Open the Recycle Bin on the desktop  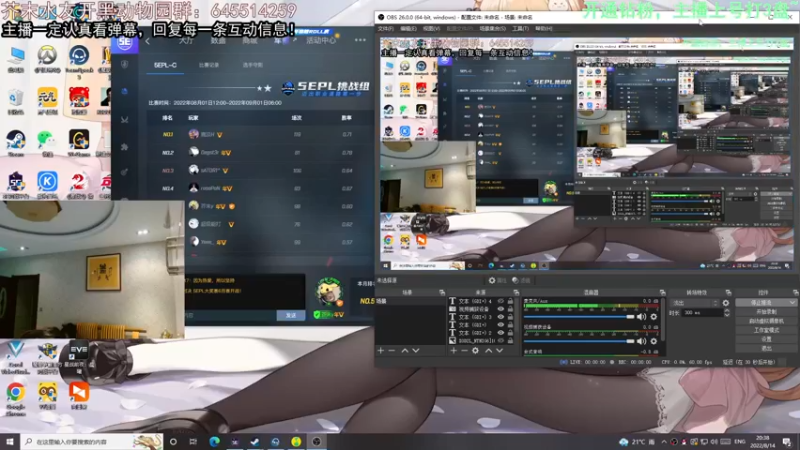point(16,101)
